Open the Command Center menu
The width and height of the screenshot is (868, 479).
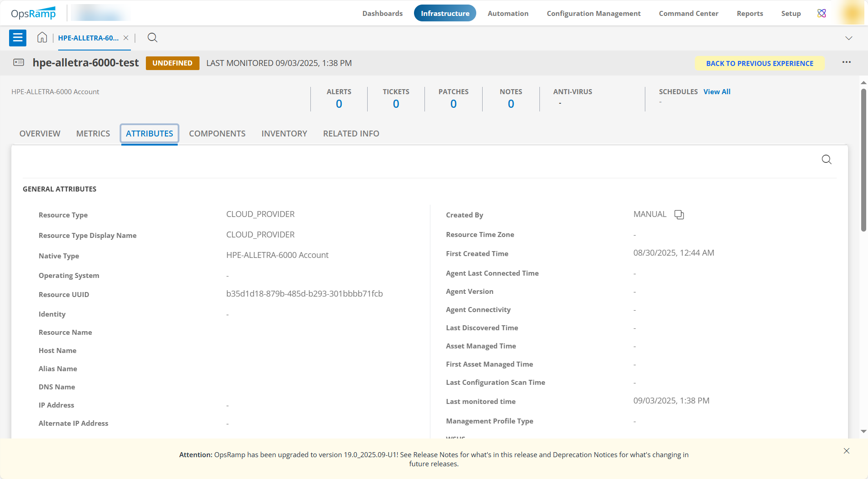click(x=688, y=13)
